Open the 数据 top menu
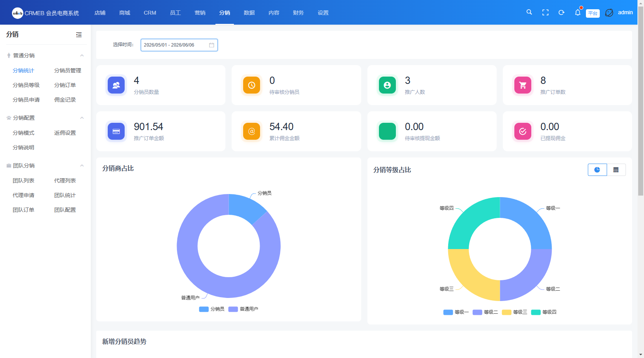644x358 pixels. pyautogui.click(x=249, y=13)
